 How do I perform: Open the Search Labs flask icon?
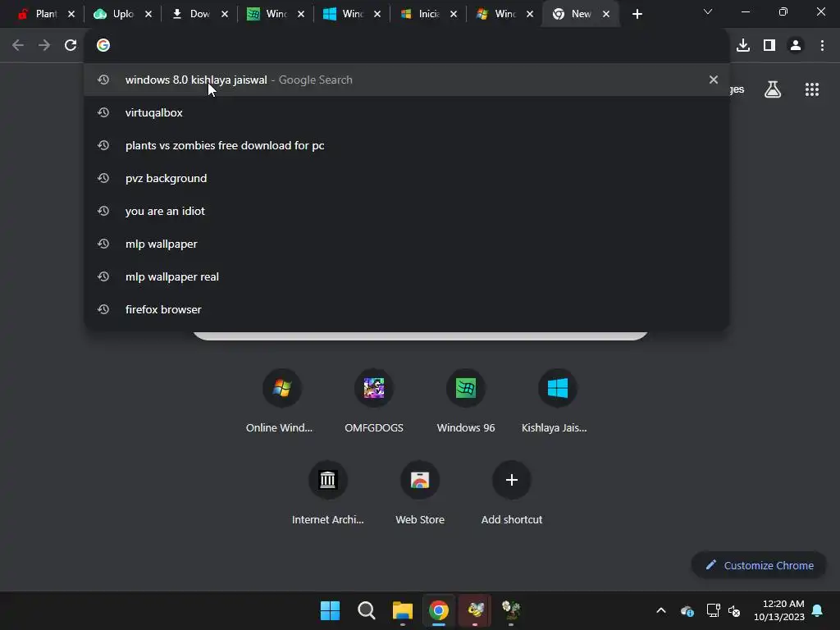click(773, 89)
